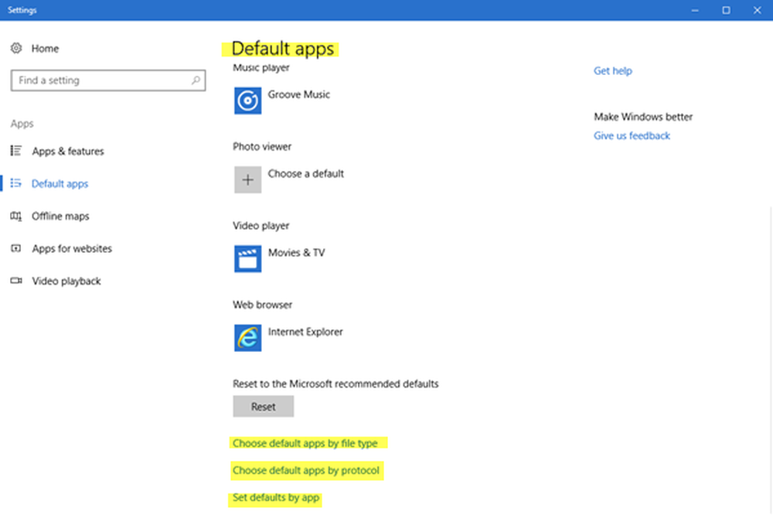Minimize the Settings window

click(x=695, y=10)
